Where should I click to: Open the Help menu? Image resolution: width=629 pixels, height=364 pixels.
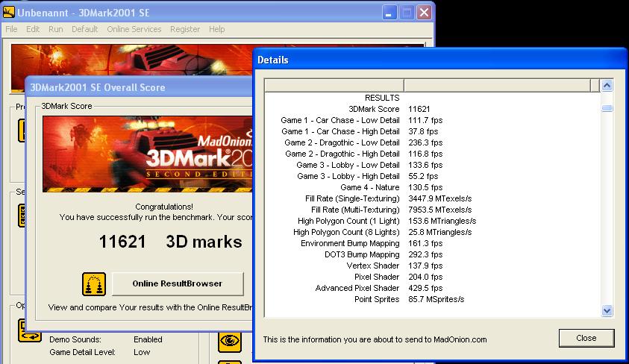[x=216, y=29]
